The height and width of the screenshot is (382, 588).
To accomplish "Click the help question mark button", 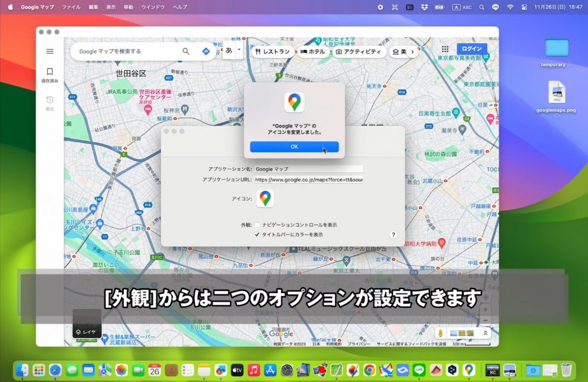I will pyautogui.click(x=393, y=235).
